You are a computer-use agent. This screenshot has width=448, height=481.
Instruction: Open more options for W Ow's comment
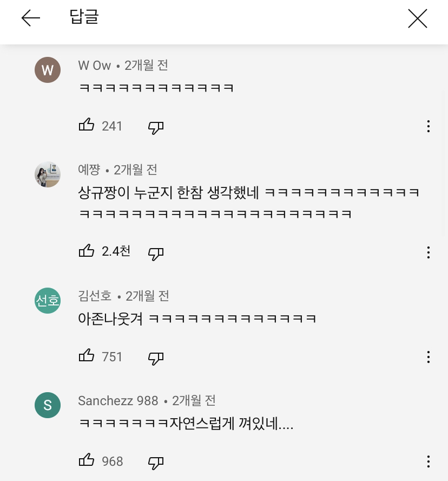pos(428,126)
